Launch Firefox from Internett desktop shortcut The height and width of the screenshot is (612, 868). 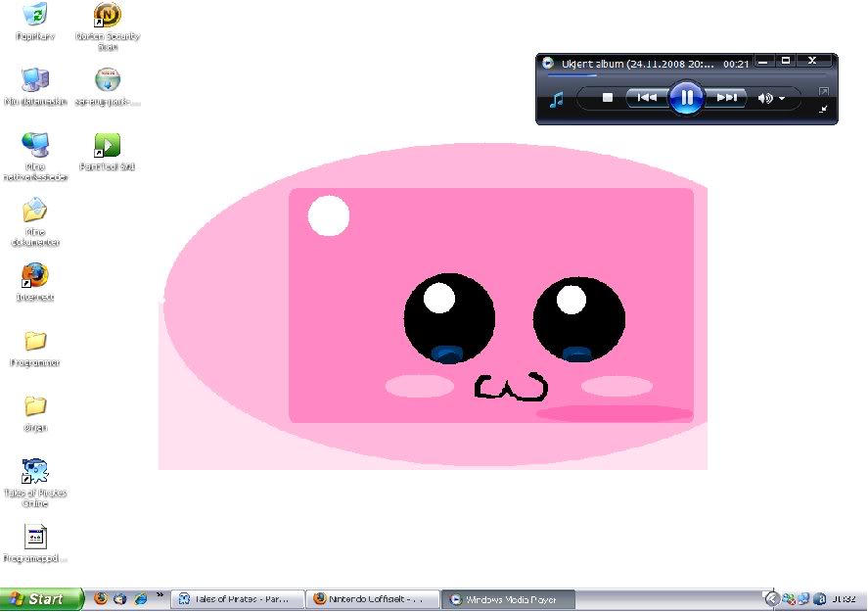35,276
